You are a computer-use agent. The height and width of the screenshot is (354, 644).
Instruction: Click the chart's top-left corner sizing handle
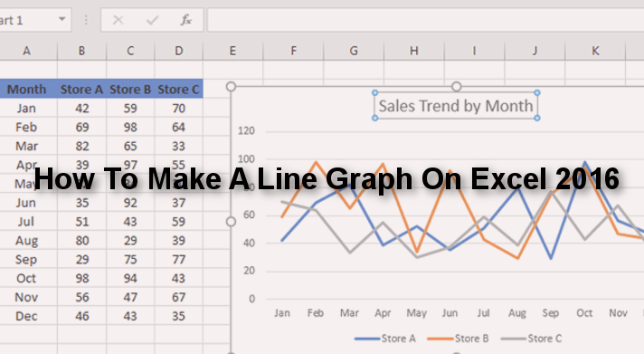tap(232, 86)
